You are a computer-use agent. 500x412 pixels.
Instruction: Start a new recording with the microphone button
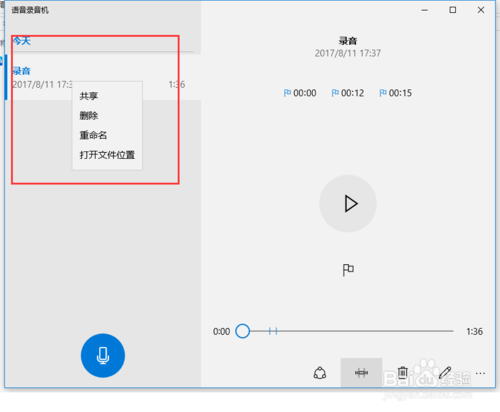point(103,355)
